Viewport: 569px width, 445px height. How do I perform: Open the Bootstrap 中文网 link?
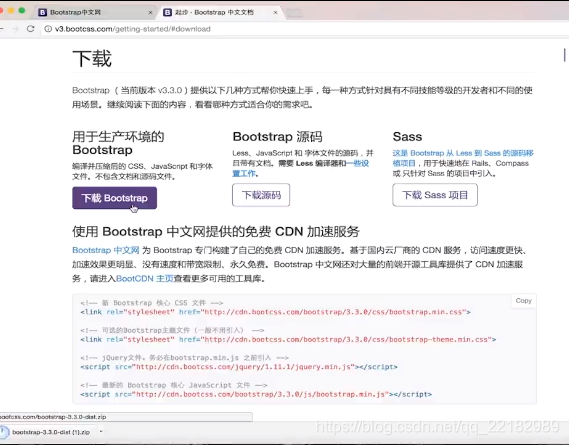tap(106, 250)
